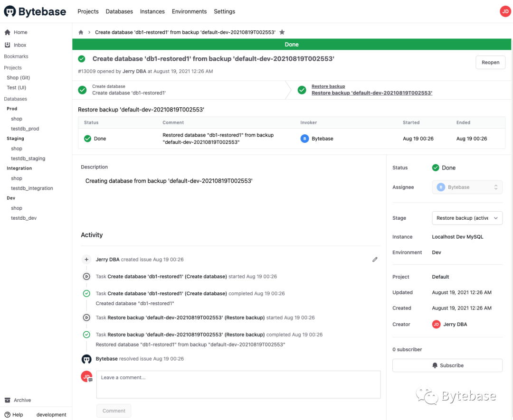Select the Create database 'db1-restored1' stage

(129, 93)
